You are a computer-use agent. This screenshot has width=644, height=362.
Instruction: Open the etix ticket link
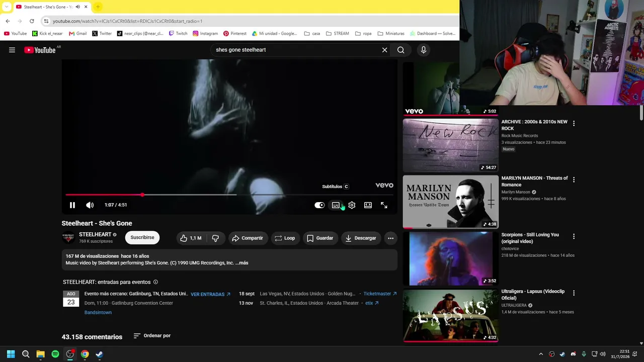tap(372, 303)
